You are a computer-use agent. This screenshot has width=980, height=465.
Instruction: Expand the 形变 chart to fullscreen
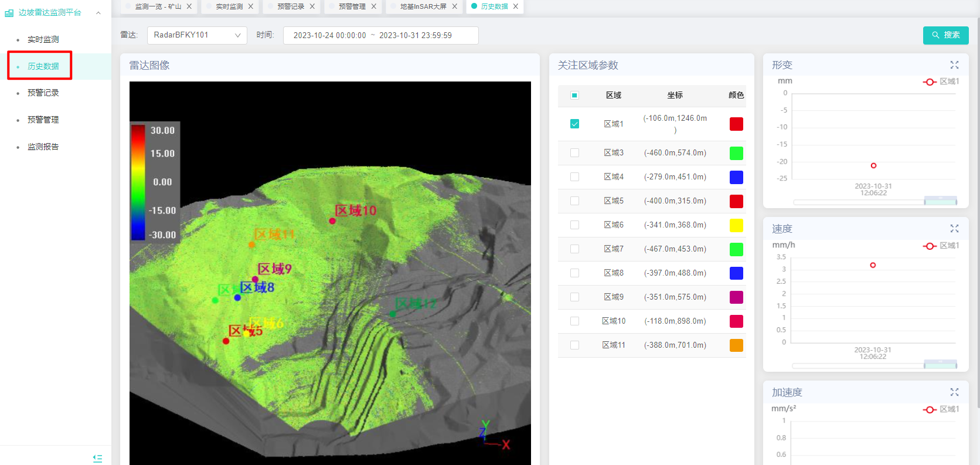click(x=954, y=65)
